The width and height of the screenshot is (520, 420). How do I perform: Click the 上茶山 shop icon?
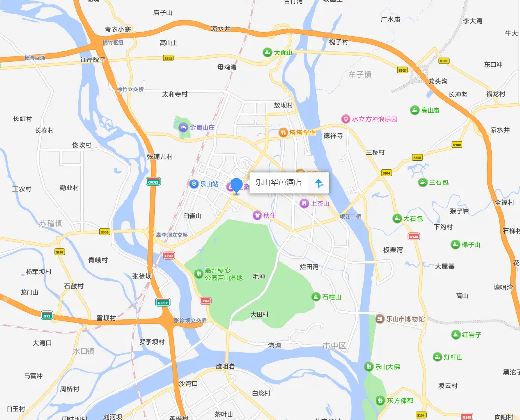(x=304, y=203)
